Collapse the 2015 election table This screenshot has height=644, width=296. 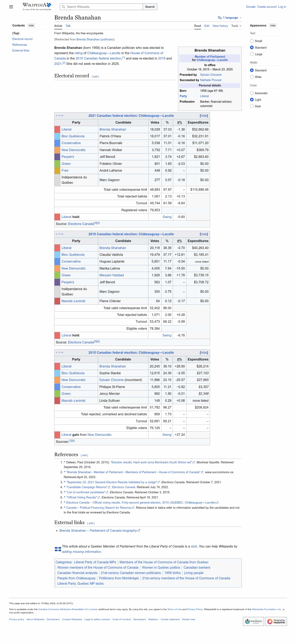pyautogui.click(x=203, y=352)
